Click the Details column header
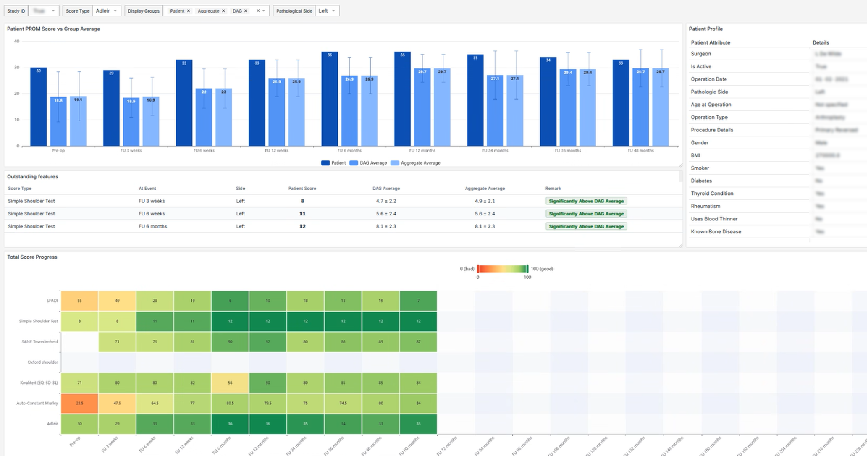 (x=820, y=42)
